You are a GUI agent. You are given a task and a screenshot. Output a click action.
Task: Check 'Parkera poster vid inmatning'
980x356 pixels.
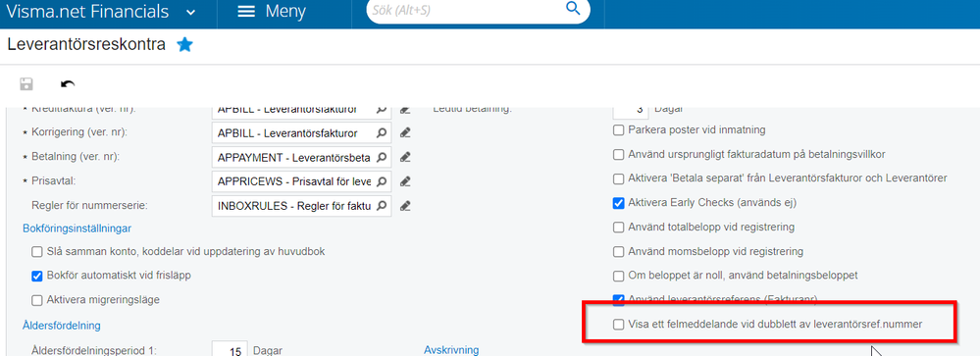(618, 129)
